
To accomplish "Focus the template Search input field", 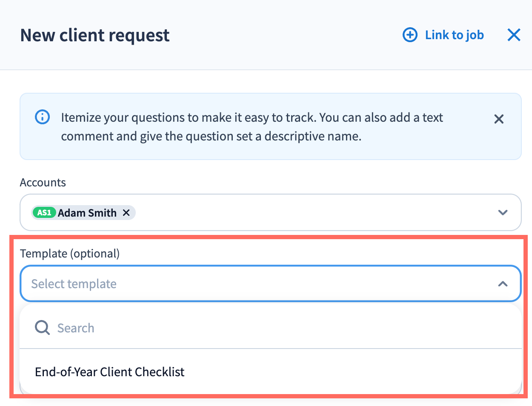I will [255, 328].
